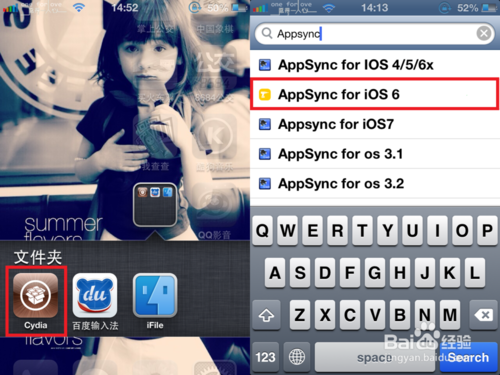Tap the X key on keyboard
The image size is (500, 375).
coord(325,315)
